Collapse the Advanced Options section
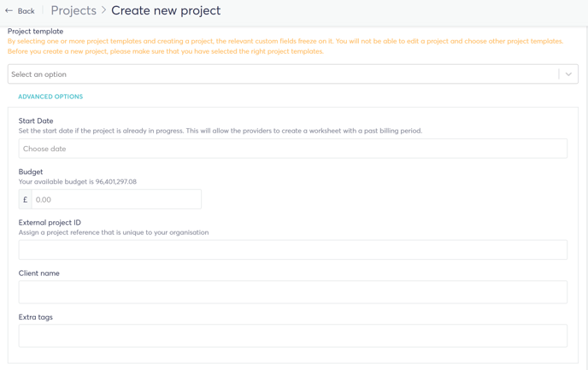Screen dimensions: 588x370 pyautogui.click(x=50, y=97)
